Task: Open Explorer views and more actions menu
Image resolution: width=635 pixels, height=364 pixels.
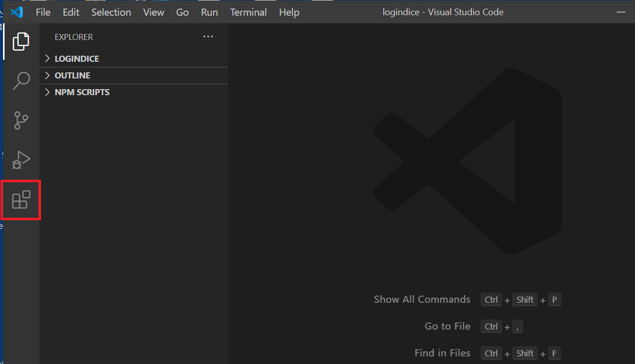Action: 208,37
